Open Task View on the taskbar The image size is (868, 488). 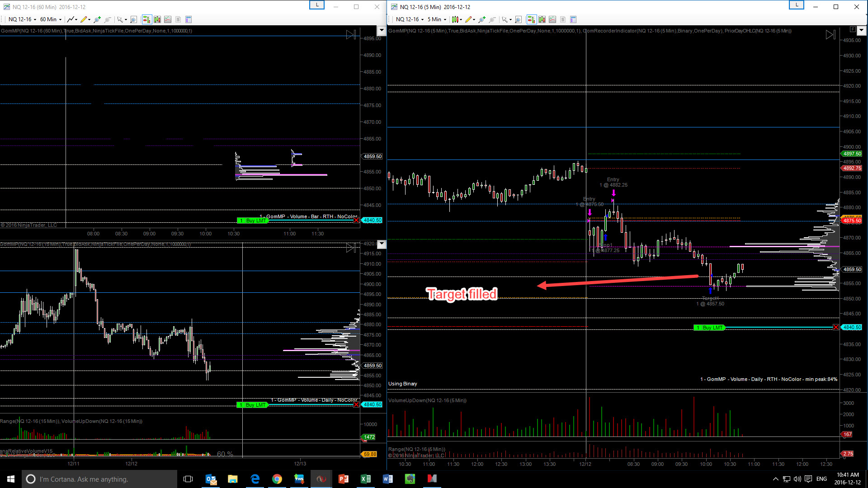188,479
